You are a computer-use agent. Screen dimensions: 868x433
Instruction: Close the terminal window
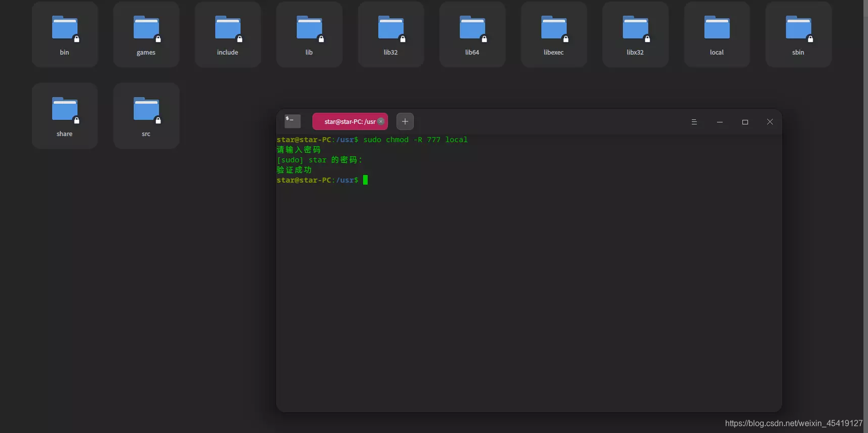coord(770,122)
